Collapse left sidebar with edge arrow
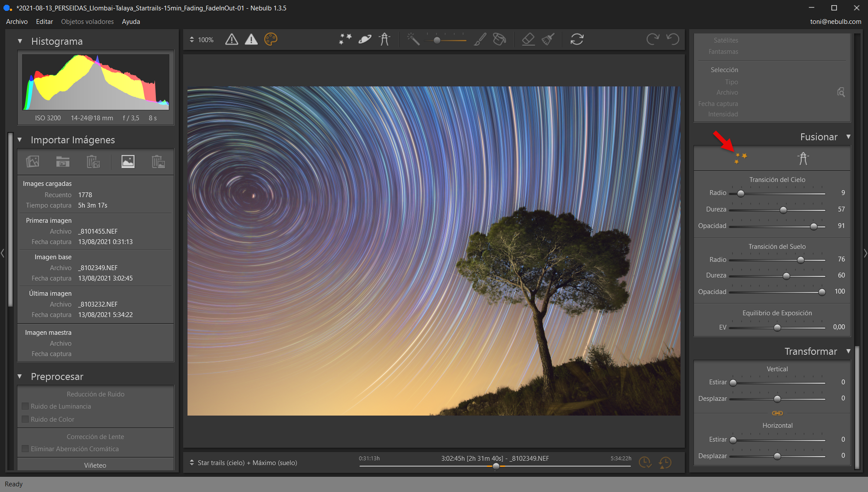Image resolution: width=868 pixels, height=492 pixels. pyautogui.click(x=3, y=253)
